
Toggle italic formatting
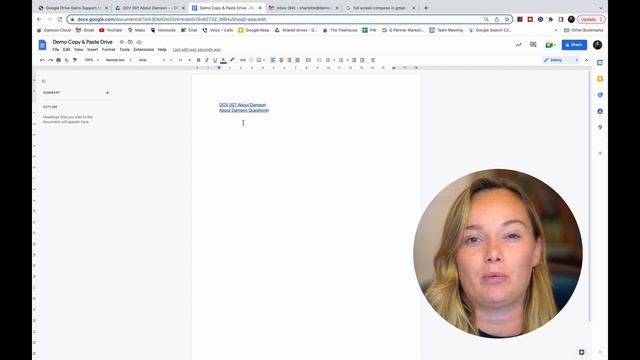207,60
